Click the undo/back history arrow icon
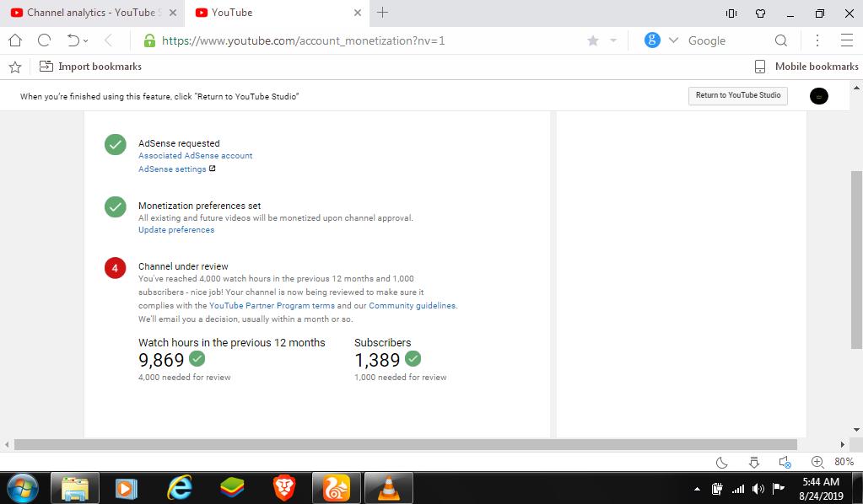Screen dimensions: 863x504 tap(73, 40)
